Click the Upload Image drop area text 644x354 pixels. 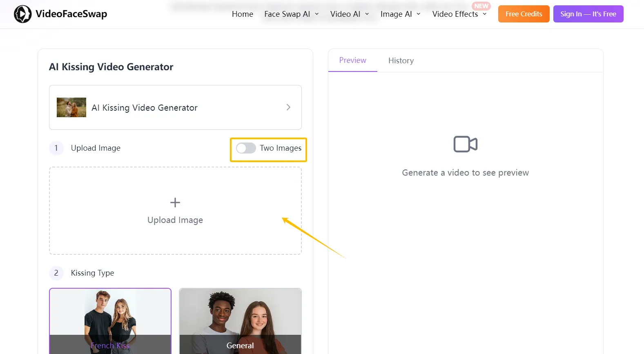(175, 220)
